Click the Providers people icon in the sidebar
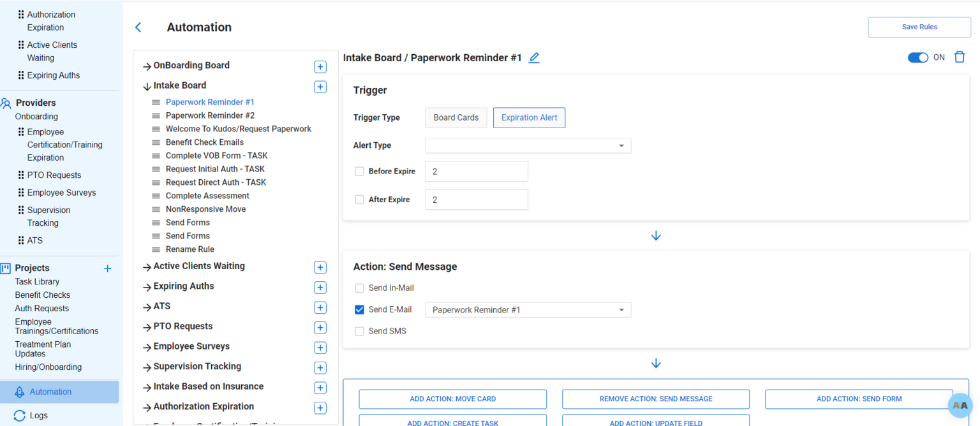The width and height of the screenshot is (980, 426). pyautogui.click(x=6, y=103)
